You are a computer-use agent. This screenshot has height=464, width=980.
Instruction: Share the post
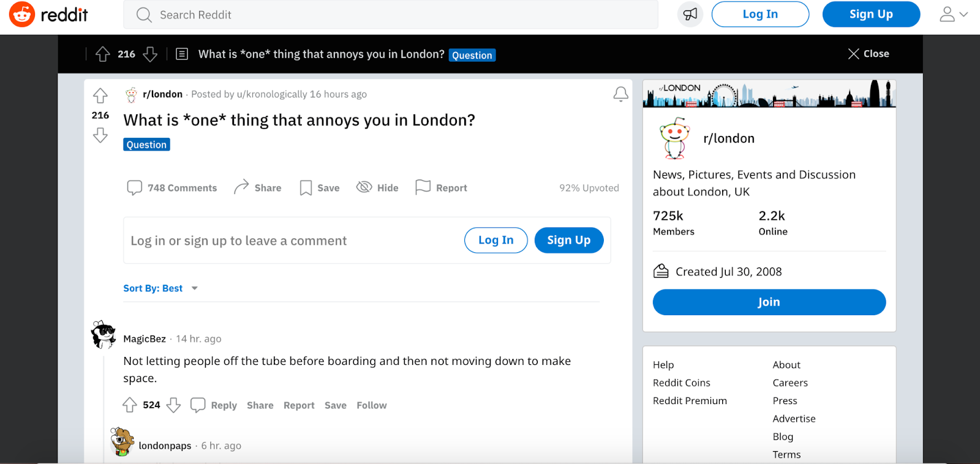(x=258, y=187)
